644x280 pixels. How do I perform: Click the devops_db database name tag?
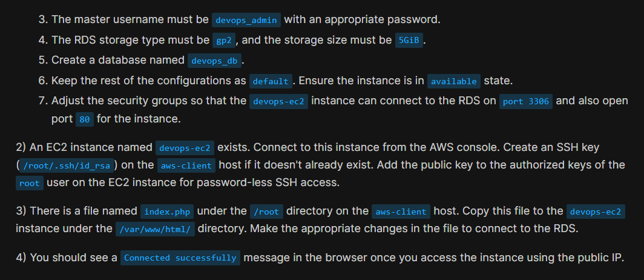coord(215,61)
